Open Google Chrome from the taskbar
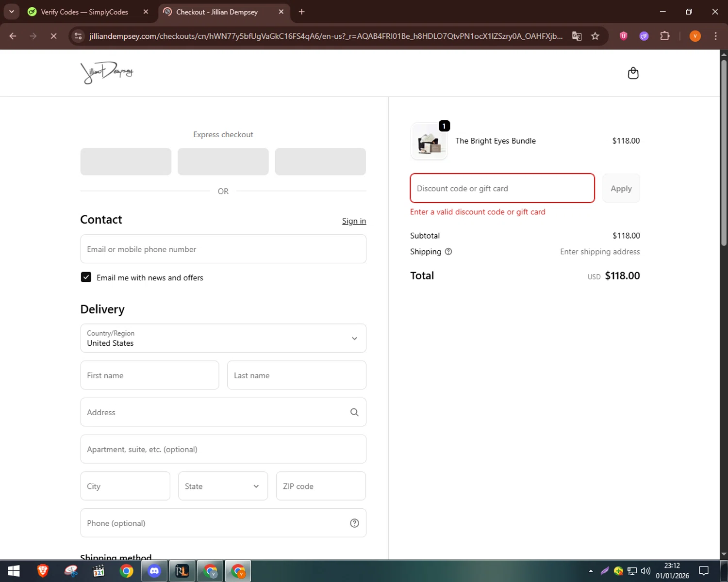 tap(127, 571)
